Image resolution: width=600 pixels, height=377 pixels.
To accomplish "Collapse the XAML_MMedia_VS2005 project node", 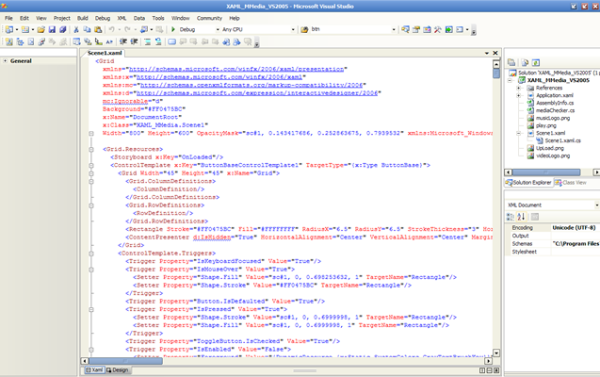I will point(510,80).
